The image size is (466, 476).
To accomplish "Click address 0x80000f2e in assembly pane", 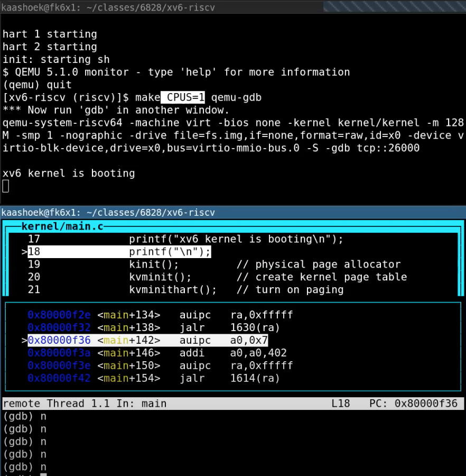I will [59, 315].
